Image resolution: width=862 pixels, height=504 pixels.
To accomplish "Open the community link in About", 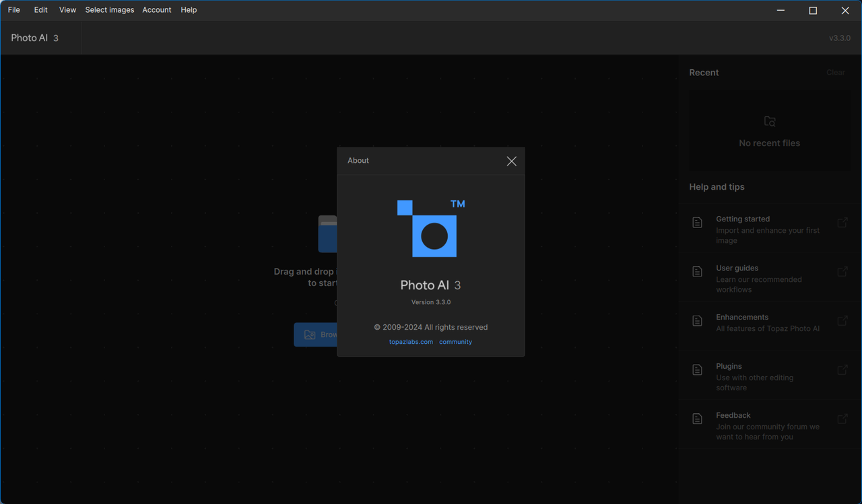I will click(456, 342).
